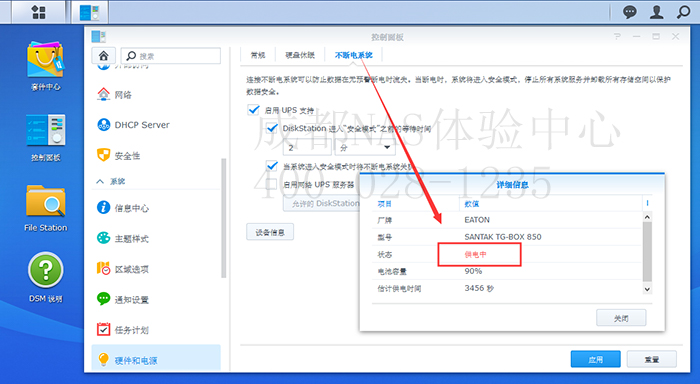
Task: Open the Package Center desktop icon
Action: (x=46, y=59)
